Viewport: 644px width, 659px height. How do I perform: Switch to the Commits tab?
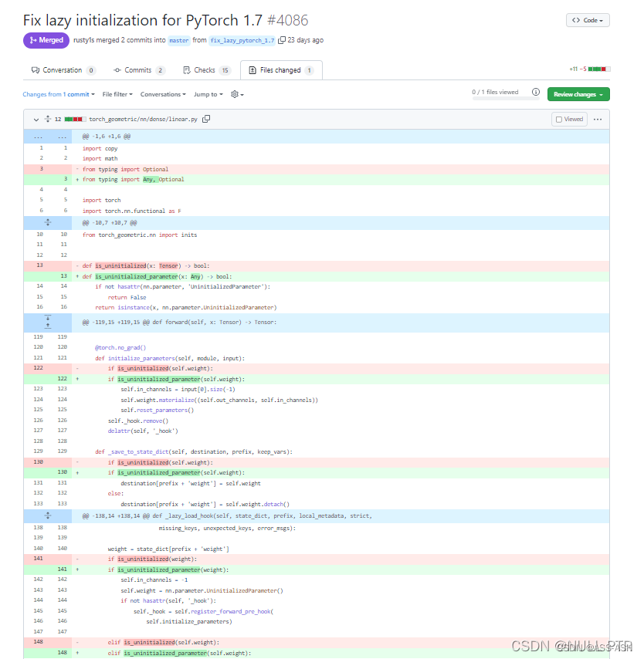139,69
